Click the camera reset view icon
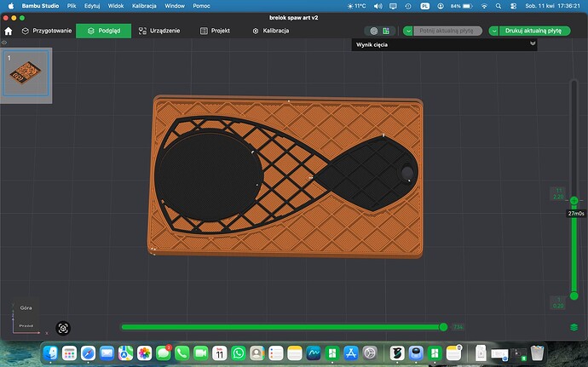This screenshot has width=588, height=367. coord(63,329)
